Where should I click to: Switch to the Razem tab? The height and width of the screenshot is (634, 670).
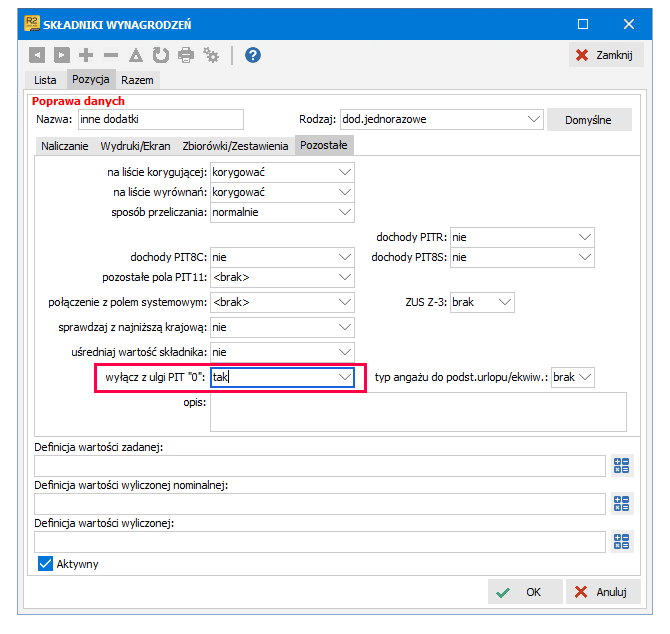point(137,80)
